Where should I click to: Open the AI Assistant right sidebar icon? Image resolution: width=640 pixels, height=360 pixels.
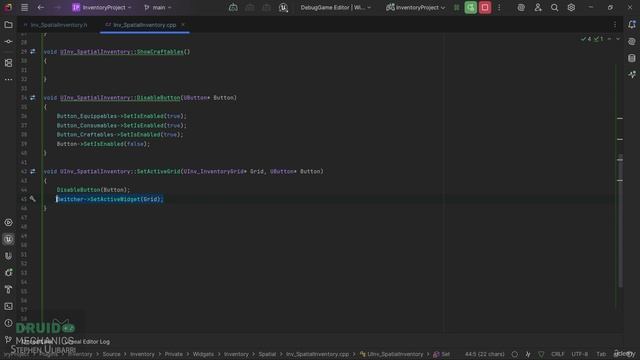click(x=632, y=42)
